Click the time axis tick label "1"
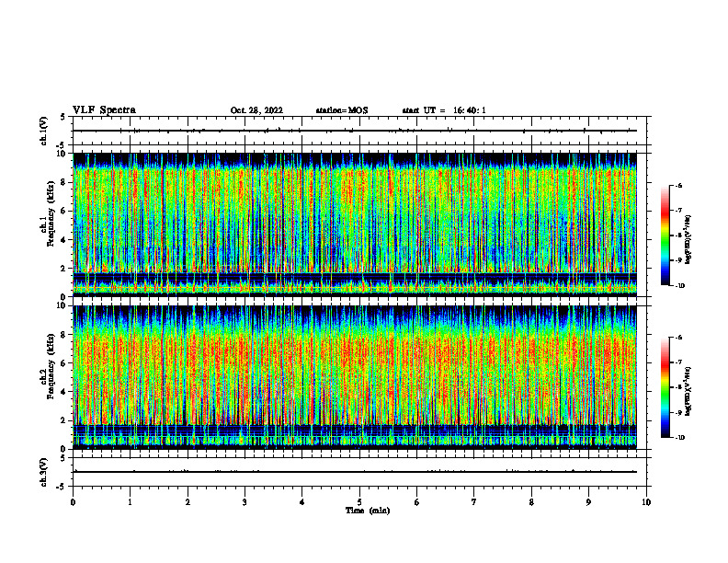 (x=130, y=502)
